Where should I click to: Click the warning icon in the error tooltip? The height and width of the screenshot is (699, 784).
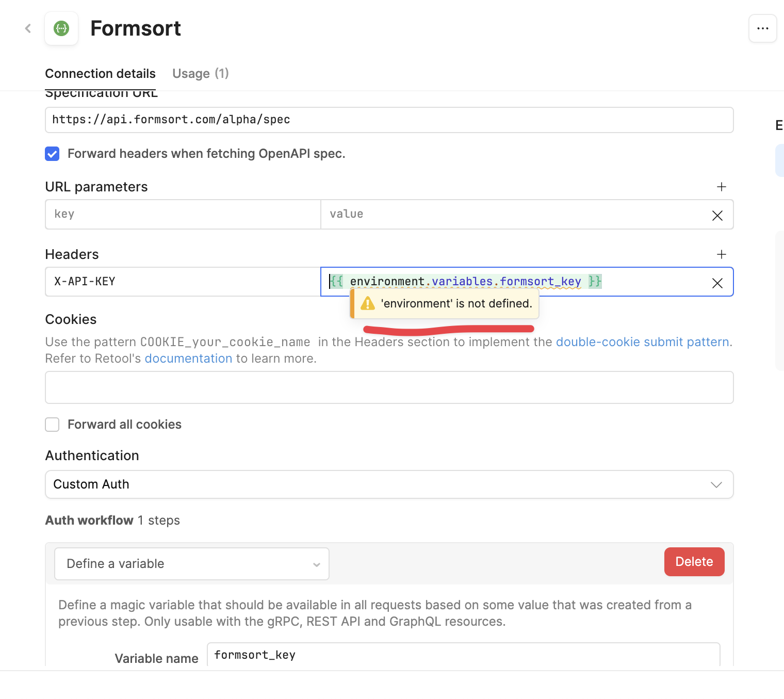[367, 303]
